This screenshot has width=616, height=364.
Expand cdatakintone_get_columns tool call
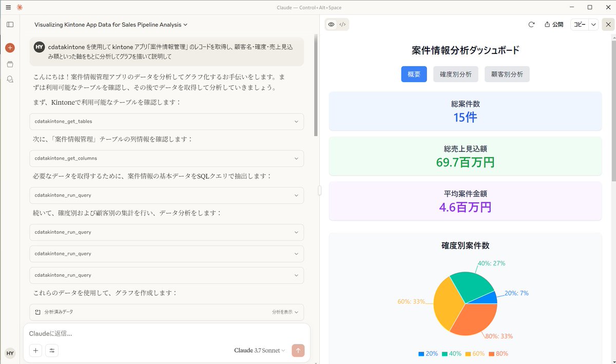coord(166,158)
